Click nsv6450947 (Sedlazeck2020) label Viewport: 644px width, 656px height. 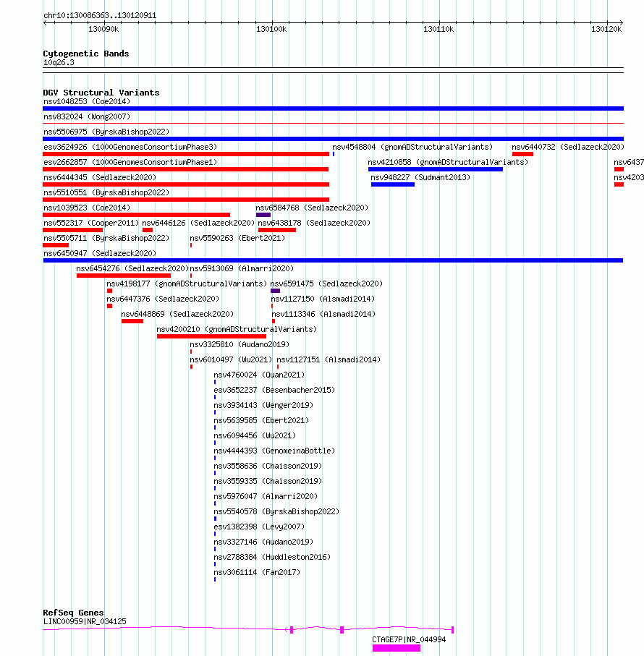pos(100,254)
